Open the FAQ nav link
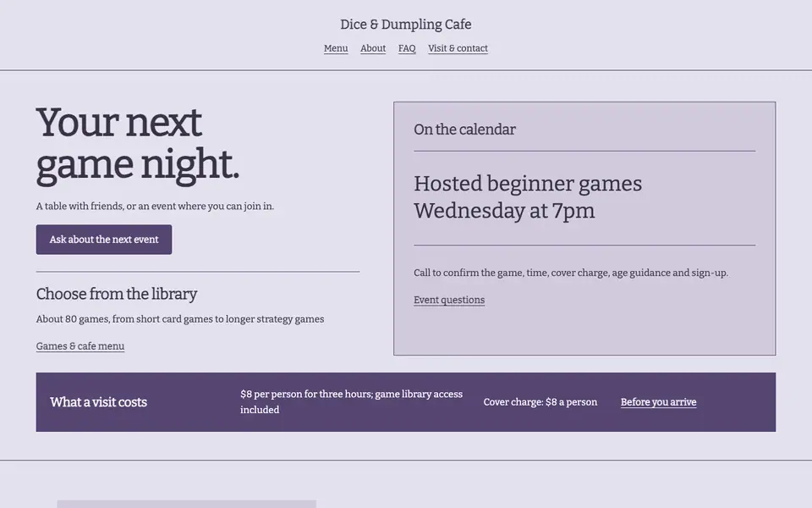Image resolution: width=812 pixels, height=508 pixels. (407, 48)
